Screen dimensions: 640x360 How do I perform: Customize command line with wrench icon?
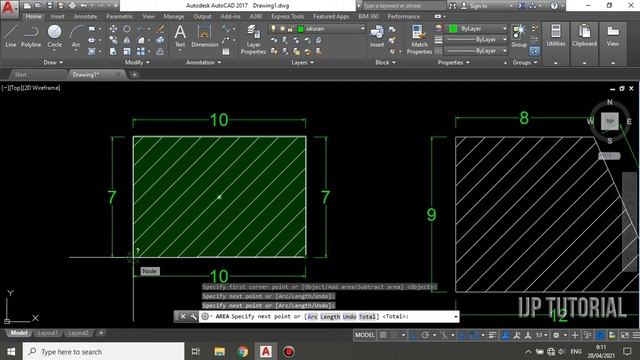point(193,316)
